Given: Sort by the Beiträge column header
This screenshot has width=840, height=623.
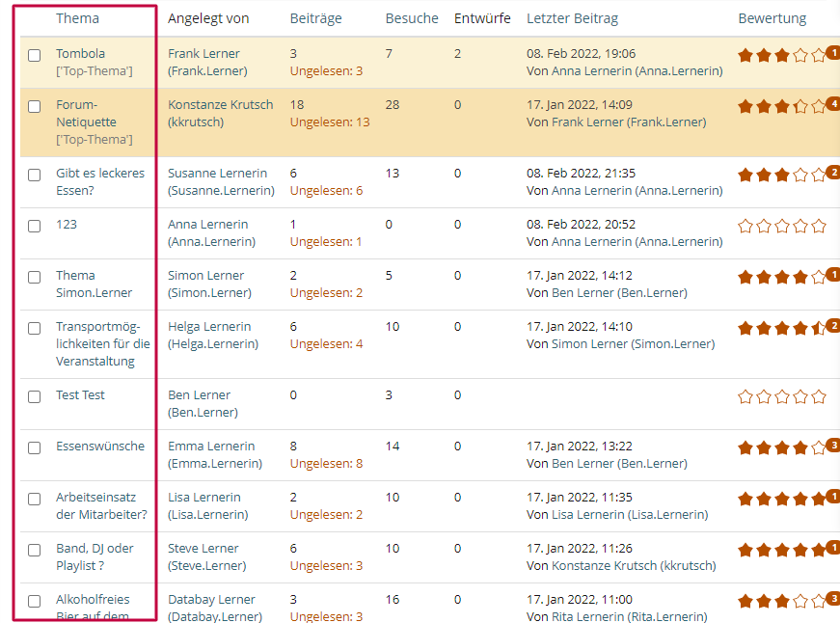Looking at the screenshot, I should click(314, 18).
